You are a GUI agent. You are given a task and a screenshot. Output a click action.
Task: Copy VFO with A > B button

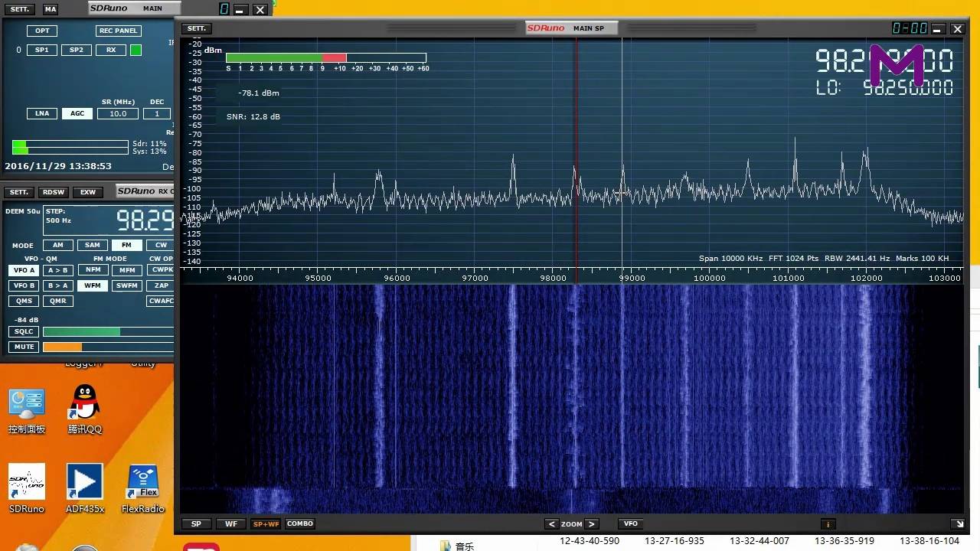[57, 270]
